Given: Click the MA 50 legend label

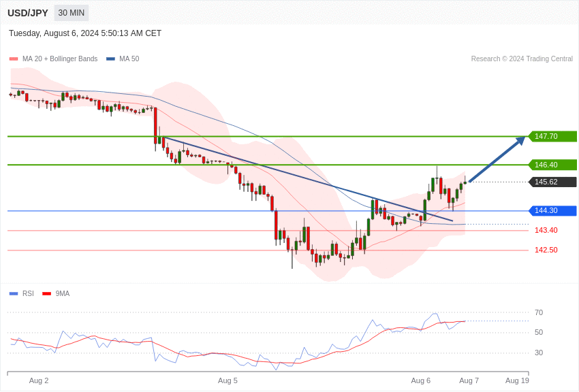Looking at the screenshot, I should (129, 59).
